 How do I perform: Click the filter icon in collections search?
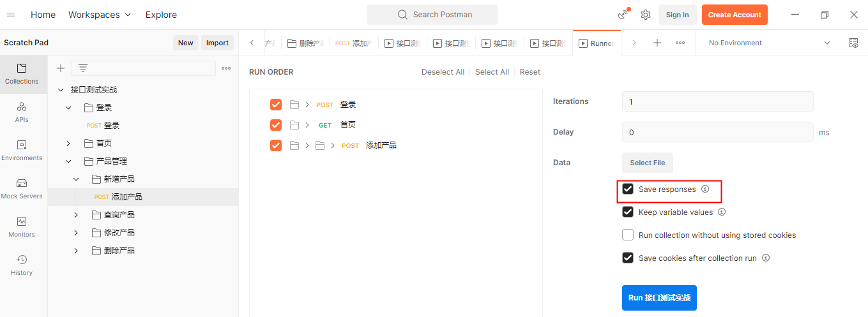coord(82,68)
